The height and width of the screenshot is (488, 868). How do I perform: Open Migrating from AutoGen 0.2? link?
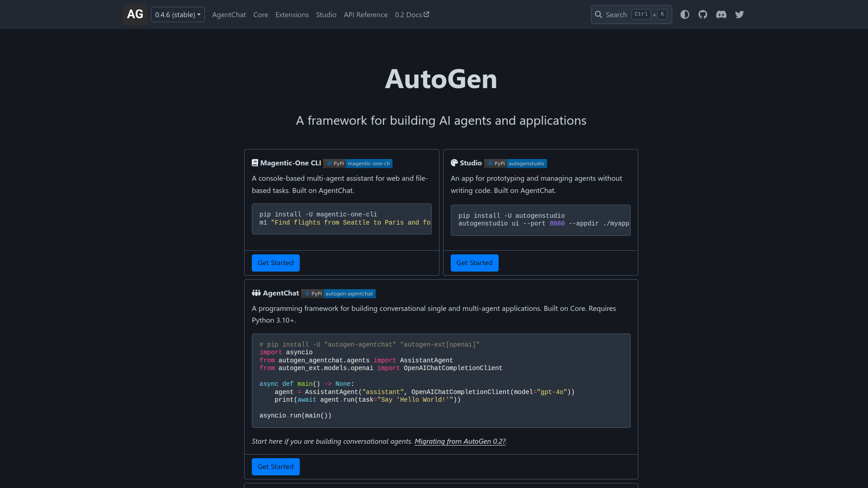460,441
